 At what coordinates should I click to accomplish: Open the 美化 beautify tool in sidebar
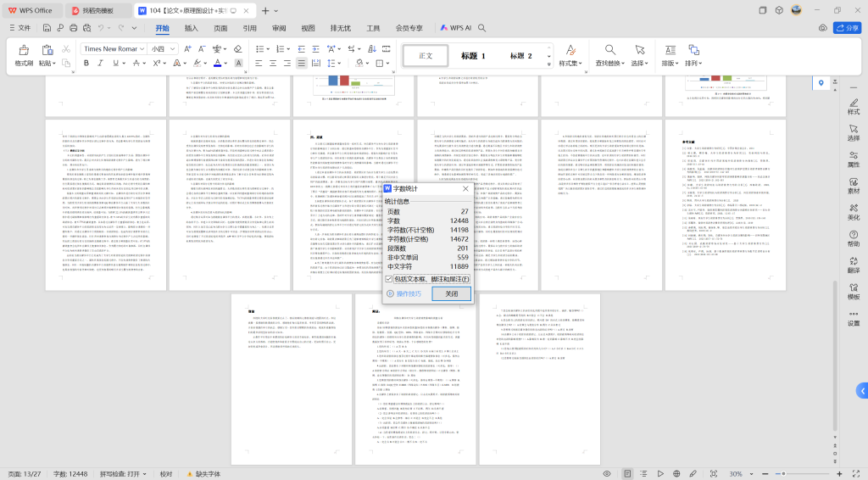(853, 209)
